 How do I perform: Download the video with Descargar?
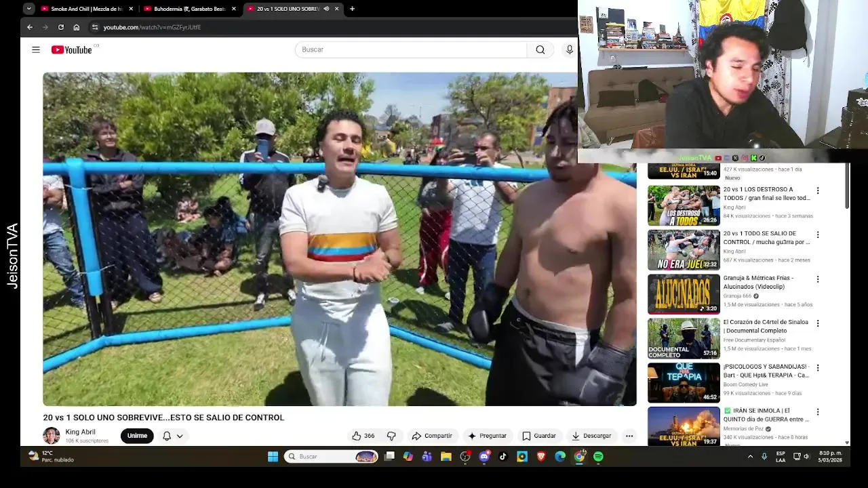[x=591, y=436]
